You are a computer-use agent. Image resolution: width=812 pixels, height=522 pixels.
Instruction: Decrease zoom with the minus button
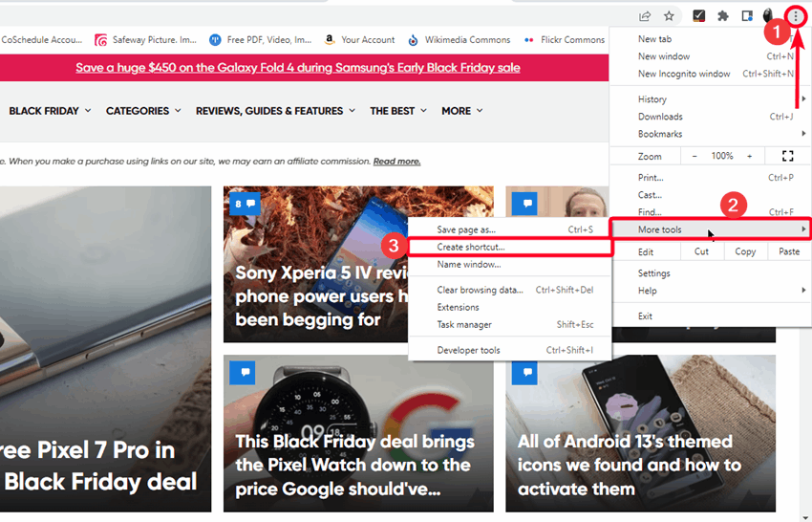694,156
